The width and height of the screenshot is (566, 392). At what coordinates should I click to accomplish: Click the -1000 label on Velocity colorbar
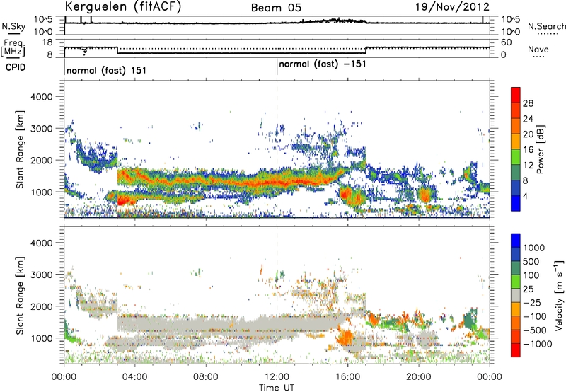pos(538,344)
